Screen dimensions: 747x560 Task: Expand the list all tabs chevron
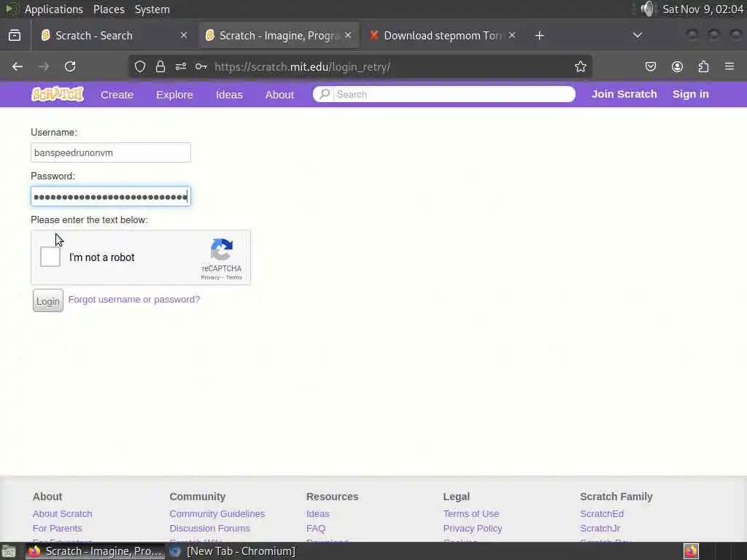[x=638, y=35]
